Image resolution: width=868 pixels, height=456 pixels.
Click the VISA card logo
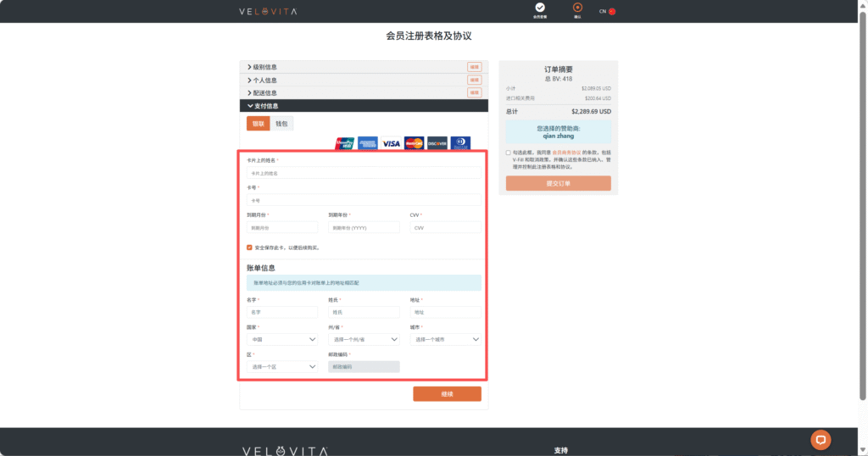391,143
